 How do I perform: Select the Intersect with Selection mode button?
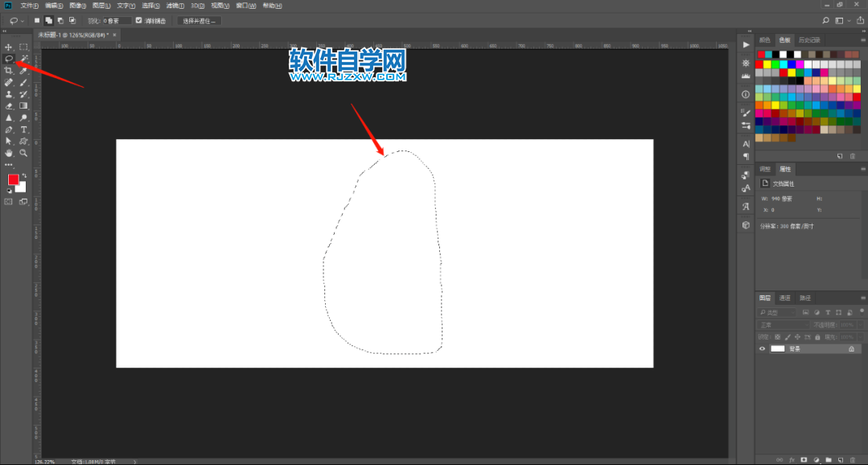(x=72, y=20)
